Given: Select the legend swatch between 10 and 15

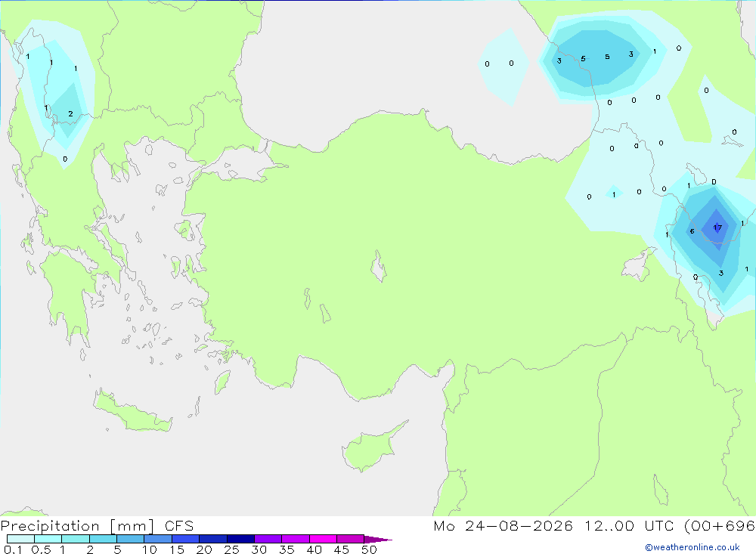Looking at the screenshot, I should click(158, 539).
